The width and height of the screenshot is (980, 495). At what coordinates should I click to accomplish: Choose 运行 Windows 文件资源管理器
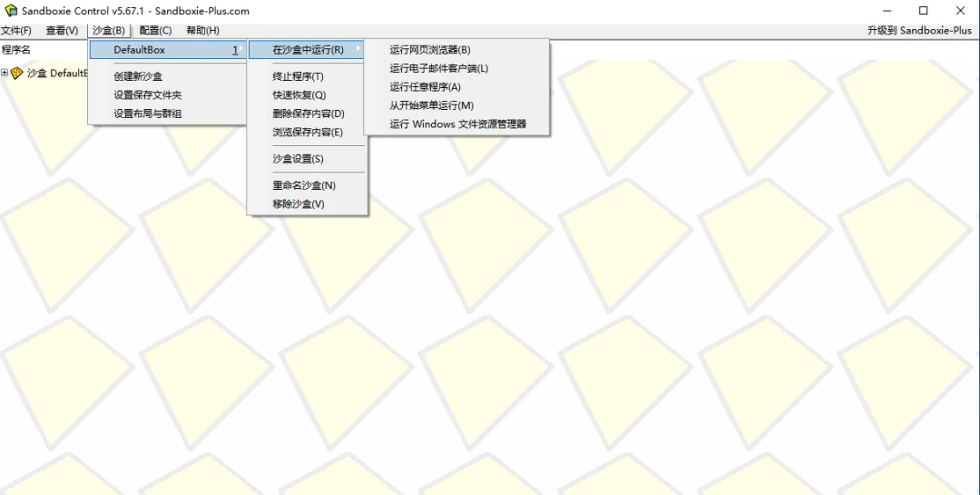tap(457, 124)
